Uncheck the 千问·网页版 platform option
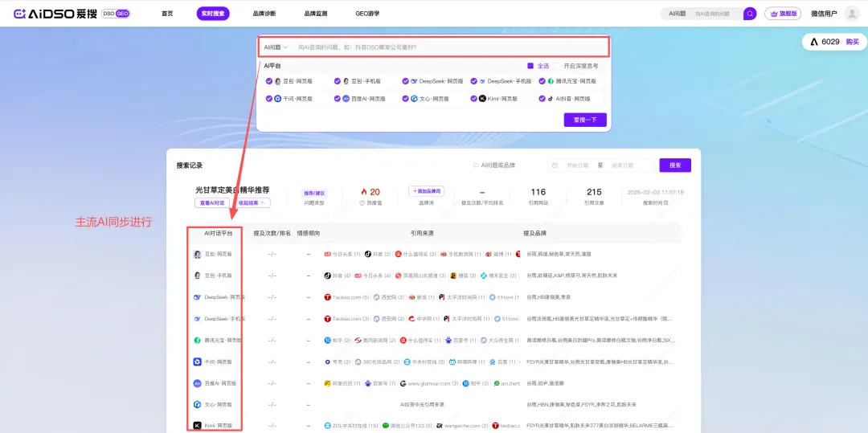 click(269, 99)
